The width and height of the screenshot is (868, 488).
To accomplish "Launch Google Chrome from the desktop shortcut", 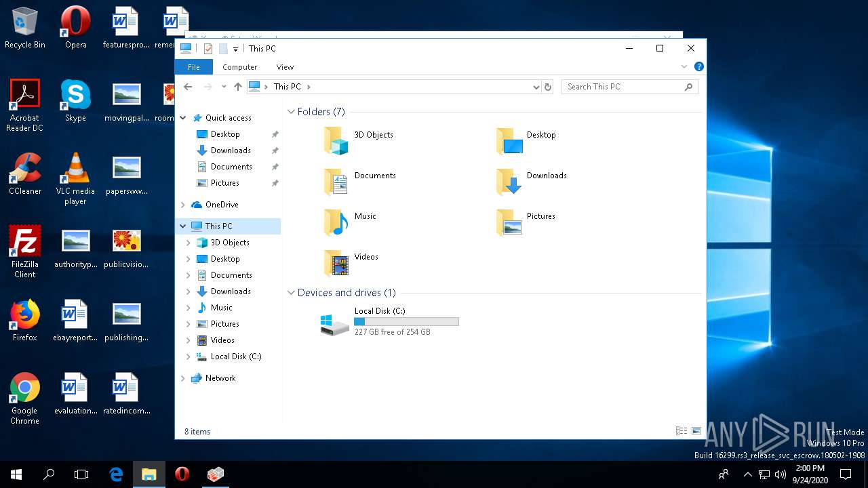I will coord(25,399).
